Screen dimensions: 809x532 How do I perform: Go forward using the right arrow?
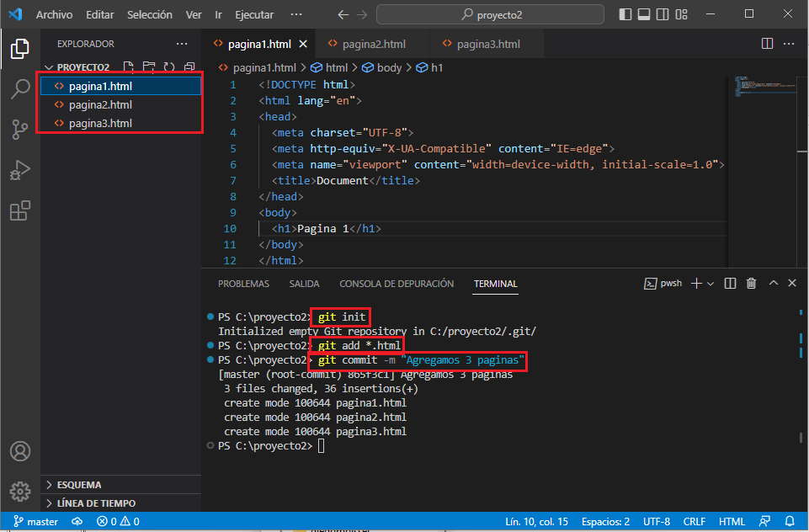[x=362, y=15]
